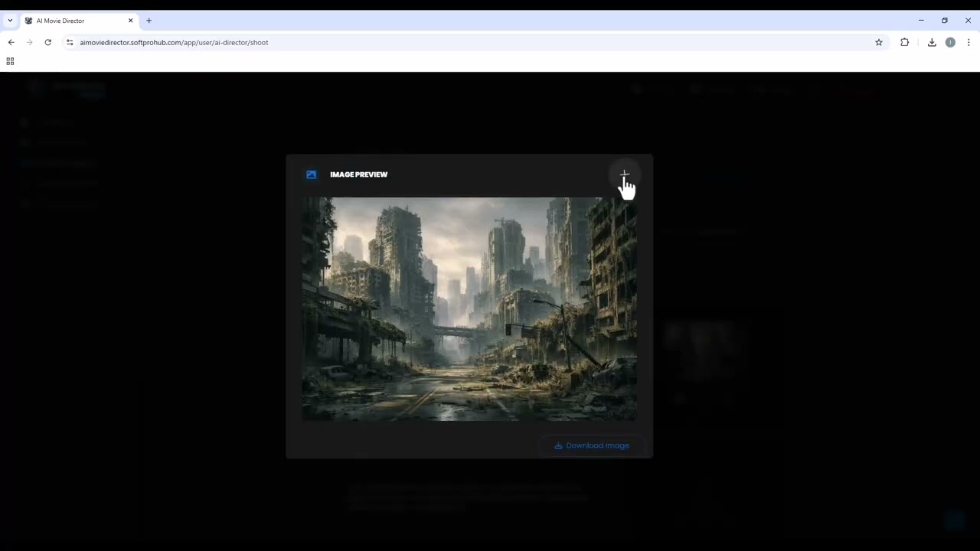Bookmark this page with the star

(x=879, y=42)
